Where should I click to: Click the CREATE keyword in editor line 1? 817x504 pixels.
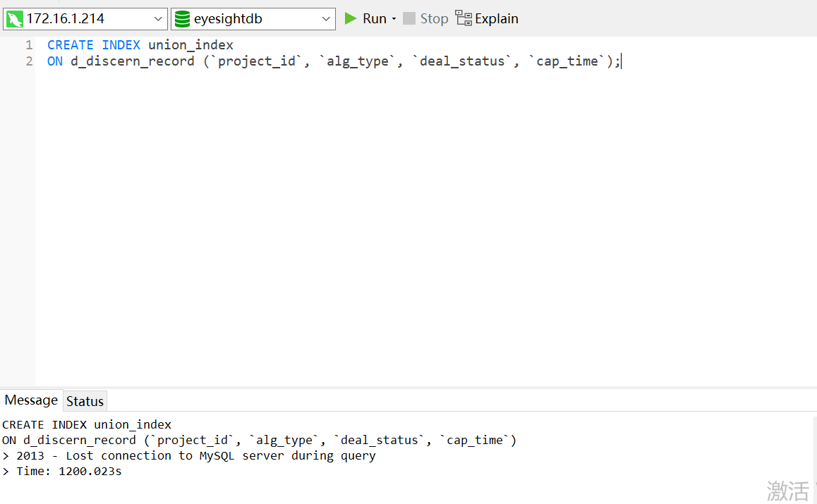71,45
